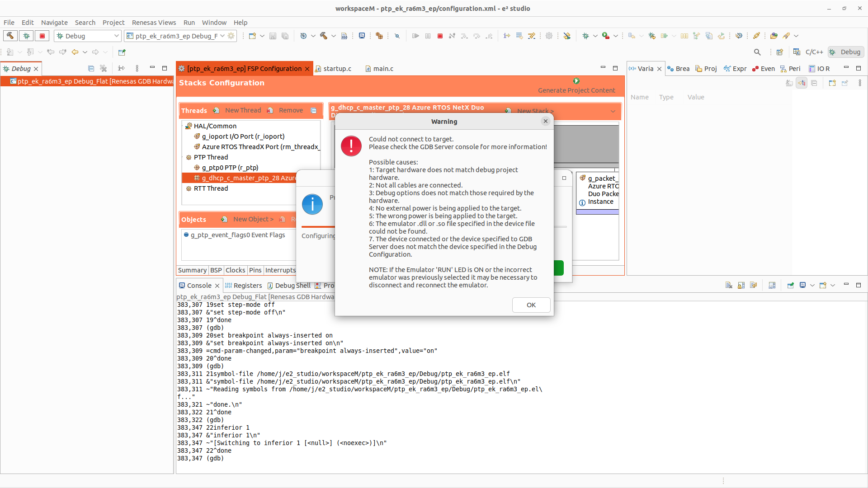
Task: Click the Pin to Debug Context icon
Action: [x=844, y=83]
